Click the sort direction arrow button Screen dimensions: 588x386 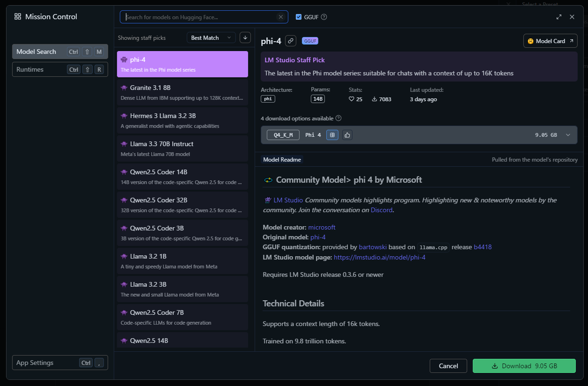point(245,37)
